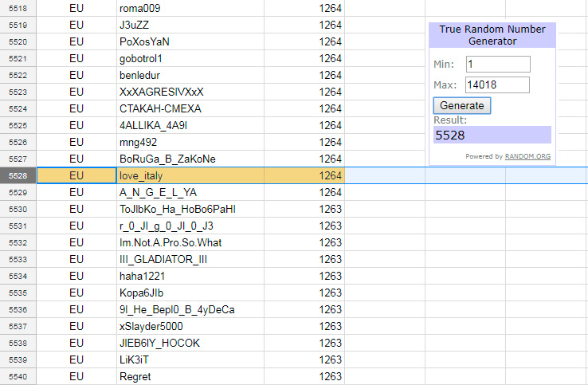Viewport: 588px width, 385px height.
Task: Click the Max input field
Action: 498,84
